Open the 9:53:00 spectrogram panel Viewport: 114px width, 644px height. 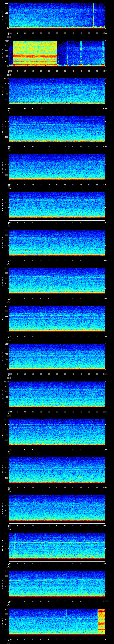coord(57,356)
